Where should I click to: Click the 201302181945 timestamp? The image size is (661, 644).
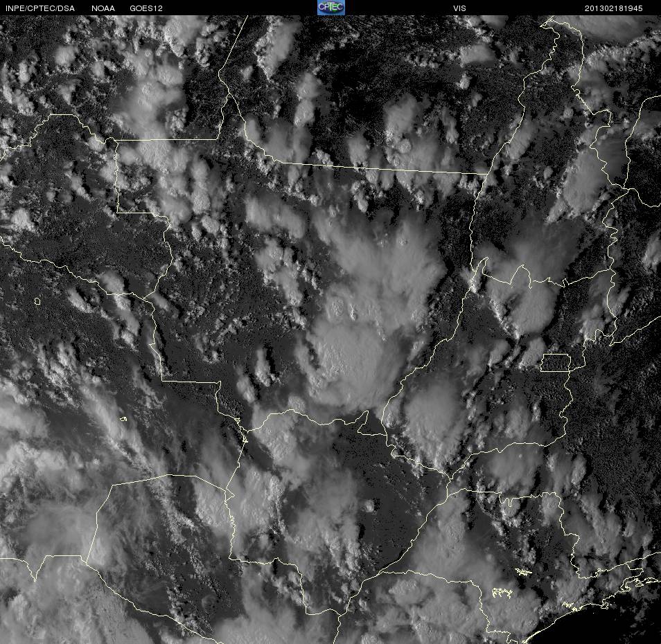pyautogui.click(x=613, y=8)
